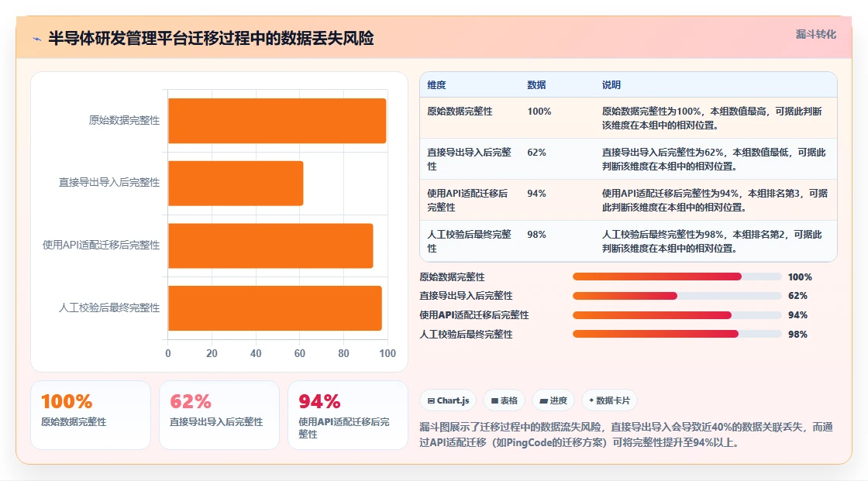
Task: Click the 说明 table column header
Action: click(x=611, y=84)
